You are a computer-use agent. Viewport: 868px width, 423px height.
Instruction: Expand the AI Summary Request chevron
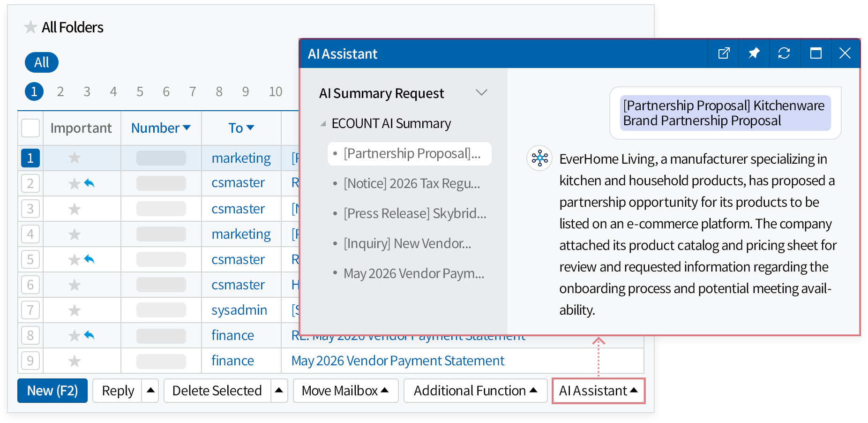coord(481,92)
